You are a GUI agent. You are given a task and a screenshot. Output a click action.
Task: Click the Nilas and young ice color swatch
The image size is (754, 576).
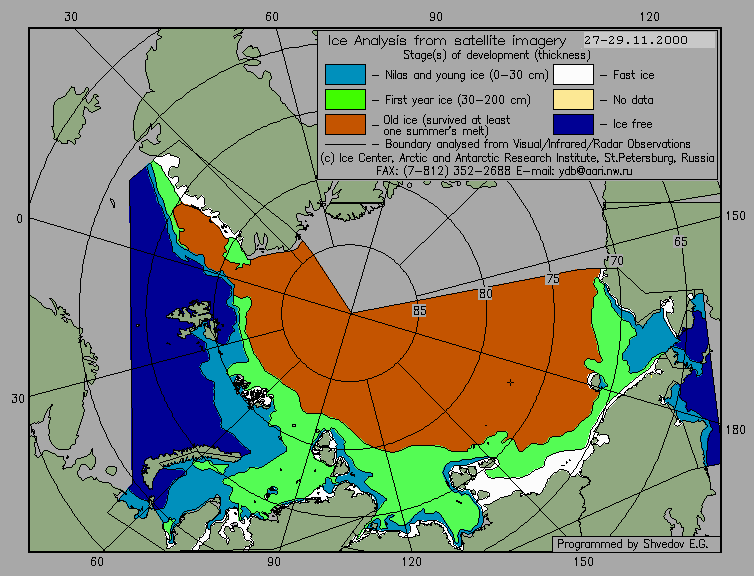[345, 75]
